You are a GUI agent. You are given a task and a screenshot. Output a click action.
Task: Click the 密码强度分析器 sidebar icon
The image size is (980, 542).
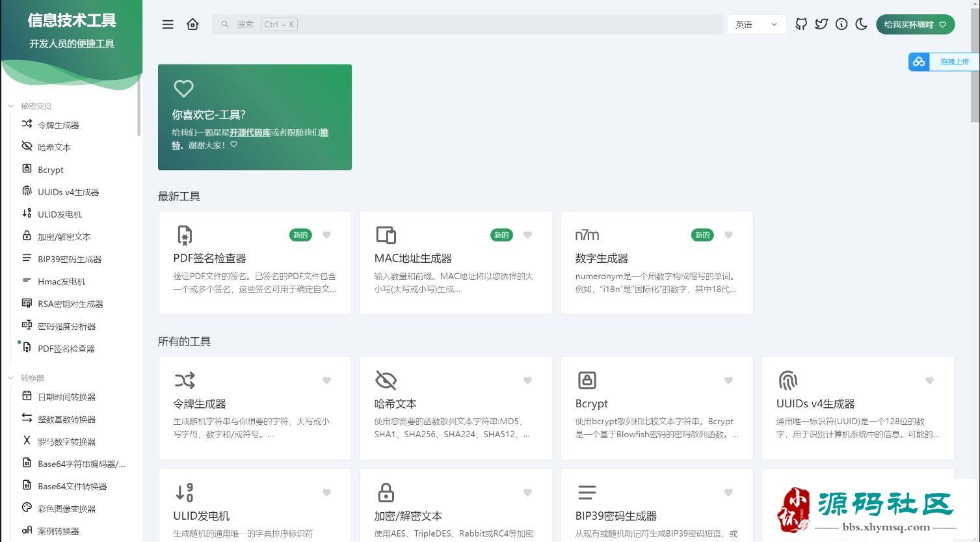pos(27,325)
